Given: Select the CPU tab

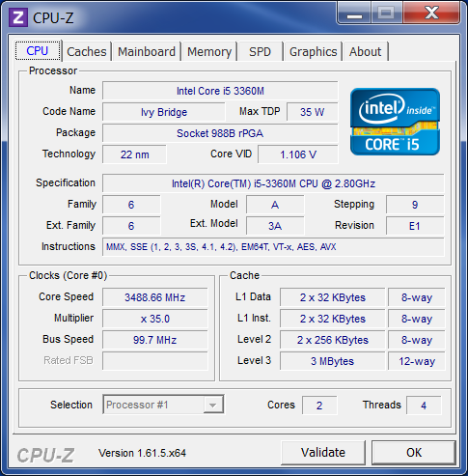Looking at the screenshot, I should (38, 50).
